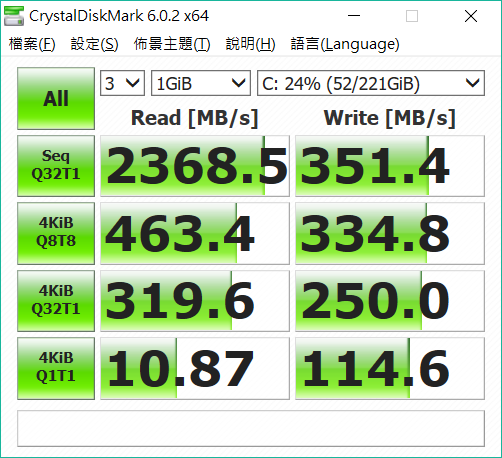Viewport: 502px width, 458px height.
Task: Click the CrystalDiskMark app icon in title bar
Action: [x=14, y=16]
